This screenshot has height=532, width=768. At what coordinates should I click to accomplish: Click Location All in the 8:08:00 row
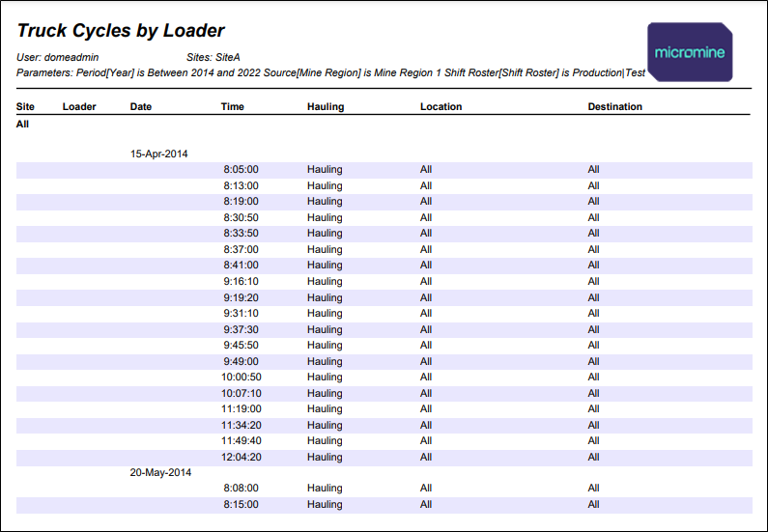pyautogui.click(x=426, y=488)
